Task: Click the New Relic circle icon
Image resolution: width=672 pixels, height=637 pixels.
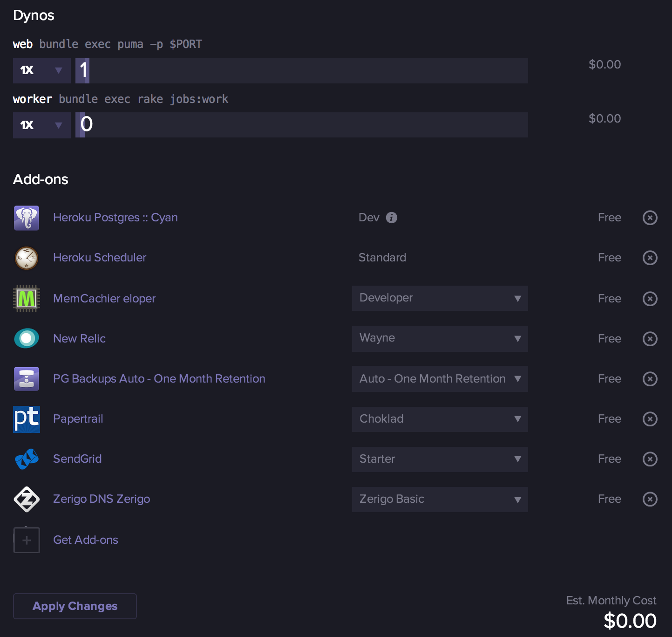Action: click(27, 338)
